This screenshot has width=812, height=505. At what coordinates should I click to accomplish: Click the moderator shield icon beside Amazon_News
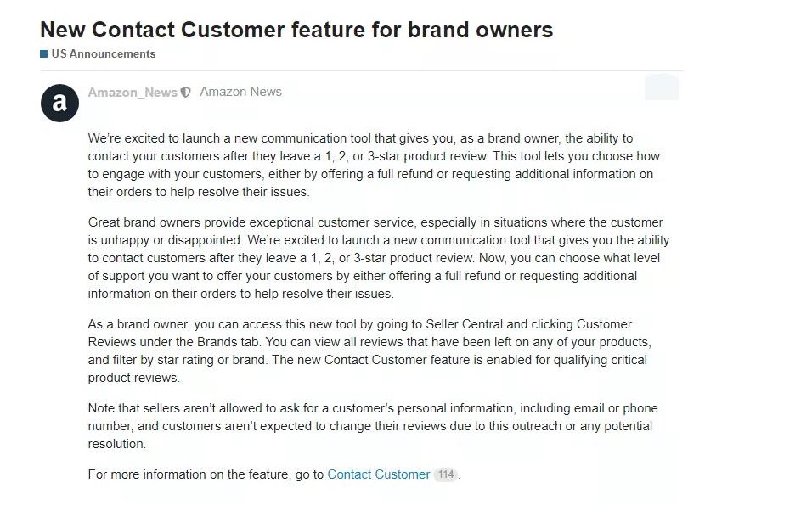(186, 93)
